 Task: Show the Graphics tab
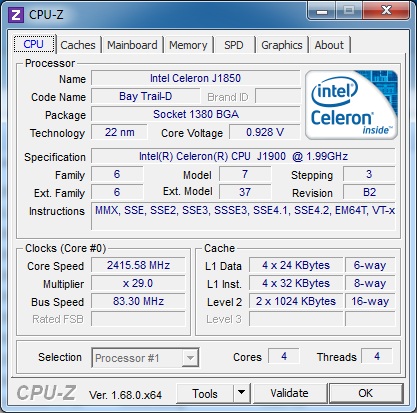[282, 45]
